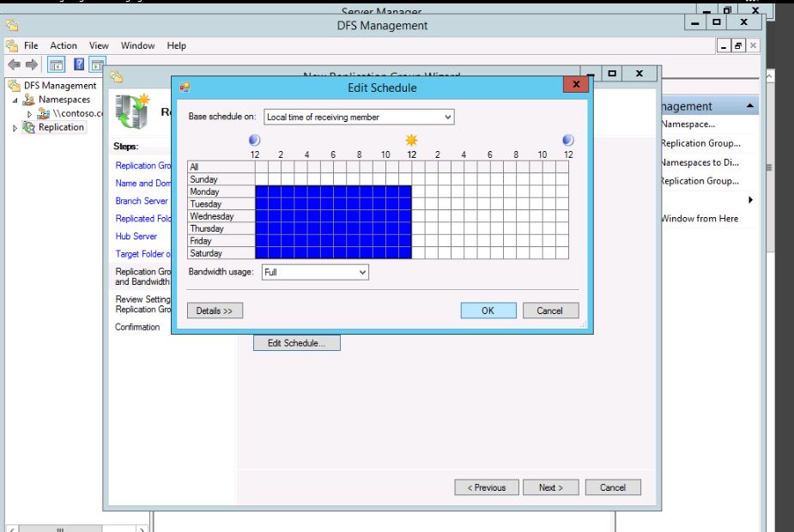Select the Monday row header
This screenshot has width=794, height=532.
pyautogui.click(x=221, y=192)
